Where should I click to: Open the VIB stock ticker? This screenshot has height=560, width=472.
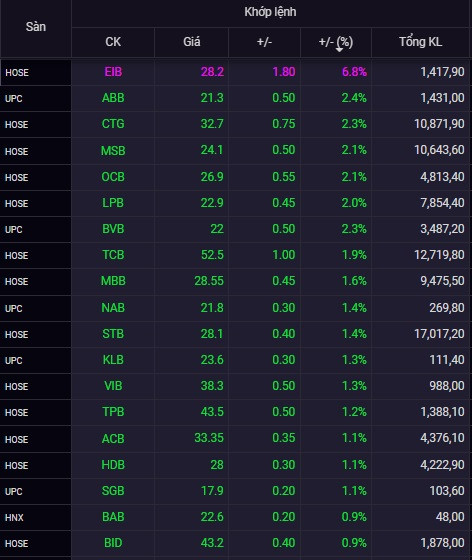(x=113, y=386)
